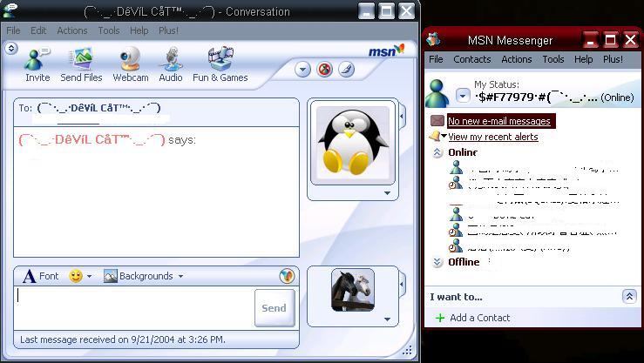Click the green plus Add a Contact icon
644x363 pixels.
coord(440,318)
